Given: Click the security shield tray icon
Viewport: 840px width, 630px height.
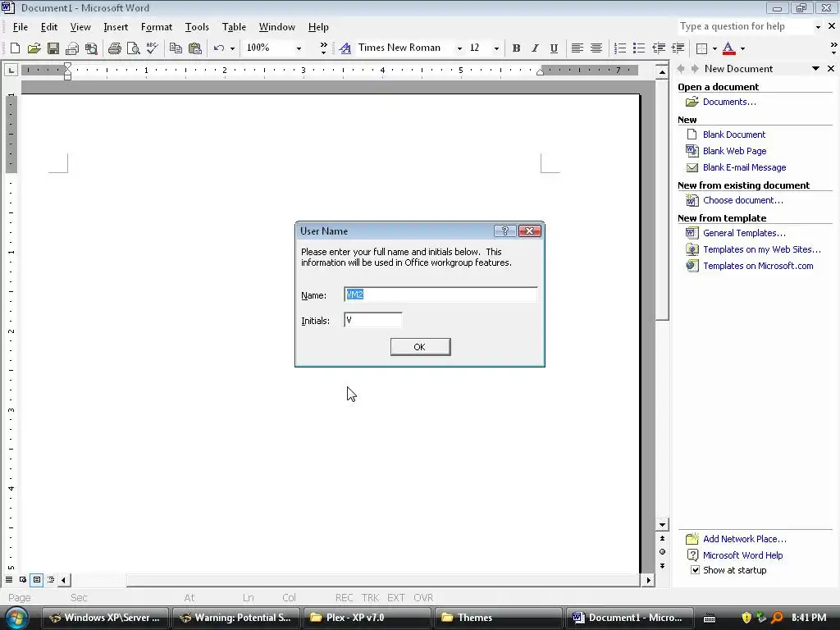Looking at the screenshot, I should pos(746,618).
